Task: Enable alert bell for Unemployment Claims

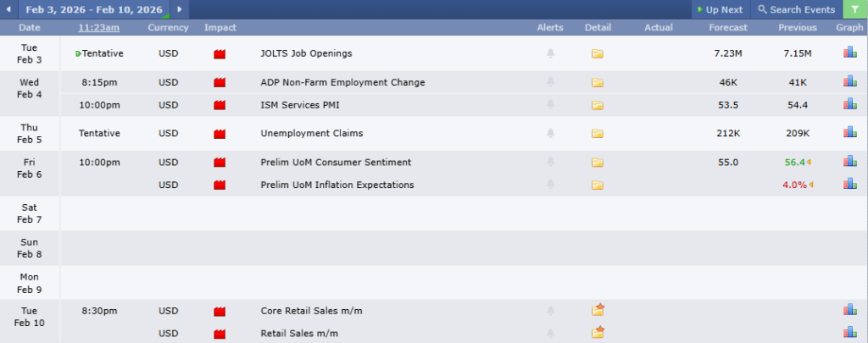Action: [550, 134]
